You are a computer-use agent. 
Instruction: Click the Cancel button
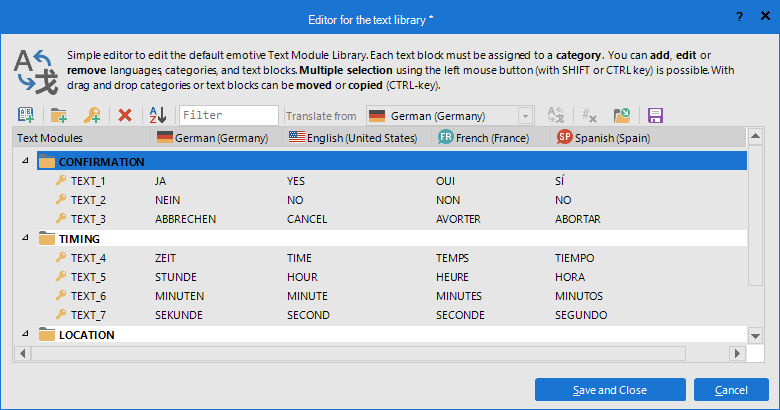tap(731, 390)
